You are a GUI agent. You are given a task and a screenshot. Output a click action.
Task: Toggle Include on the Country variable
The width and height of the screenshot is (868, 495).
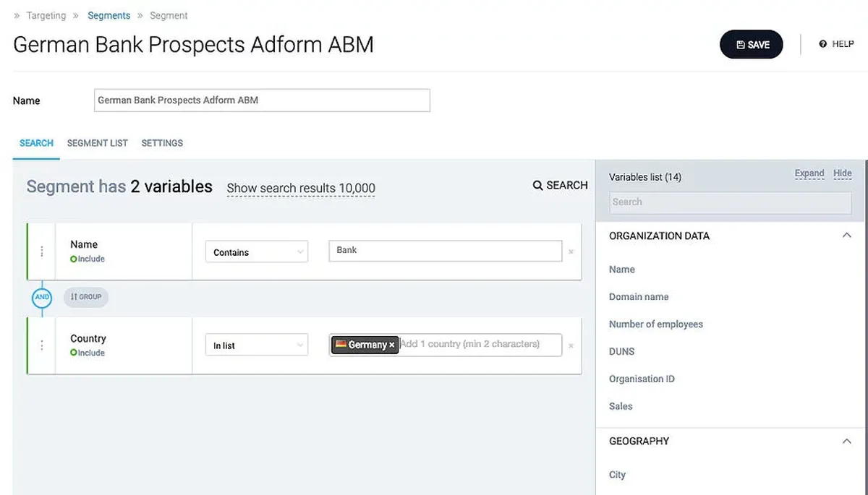pos(88,353)
